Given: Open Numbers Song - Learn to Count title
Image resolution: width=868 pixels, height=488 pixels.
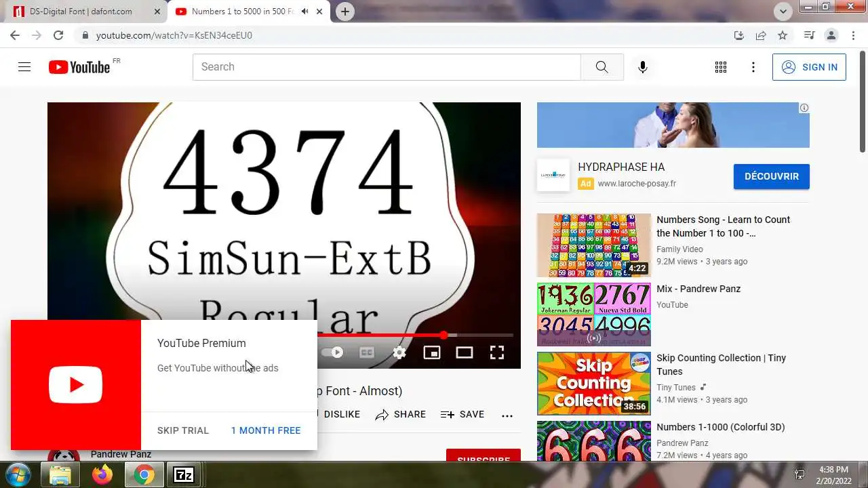Looking at the screenshot, I should [x=724, y=226].
